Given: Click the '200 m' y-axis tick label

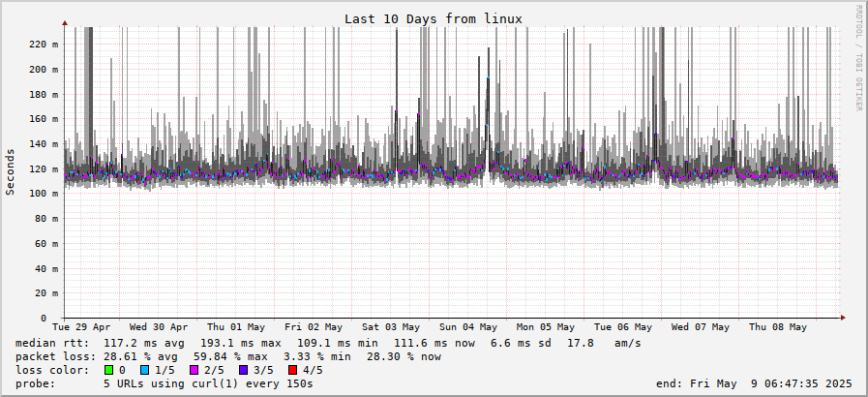Looking at the screenshot, I should (x=44, y=69).
